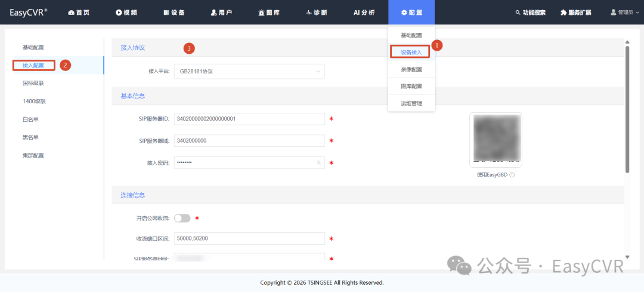Click the EasyCVR logo
This screenshot has height=292, width=644.
(x=29, y=12)
